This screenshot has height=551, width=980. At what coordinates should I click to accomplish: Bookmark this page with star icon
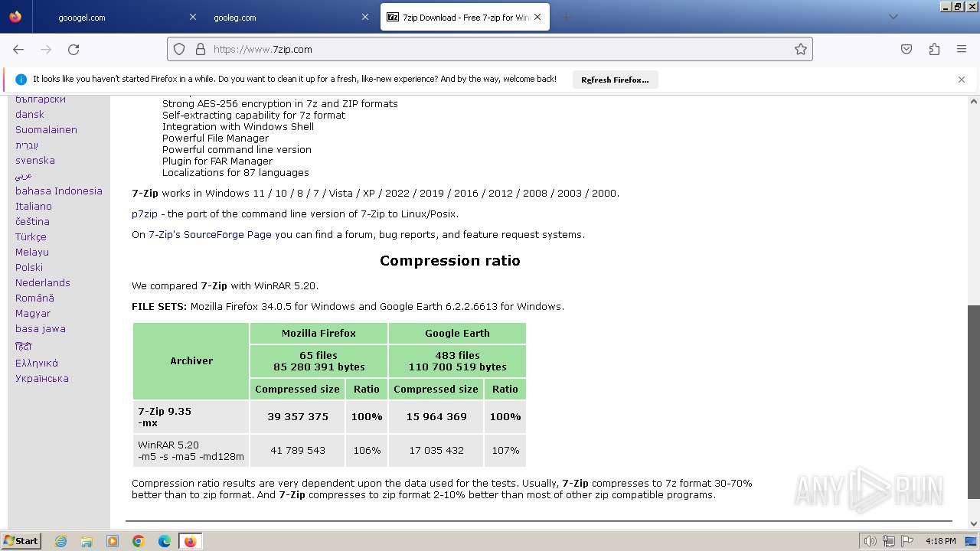801,49
